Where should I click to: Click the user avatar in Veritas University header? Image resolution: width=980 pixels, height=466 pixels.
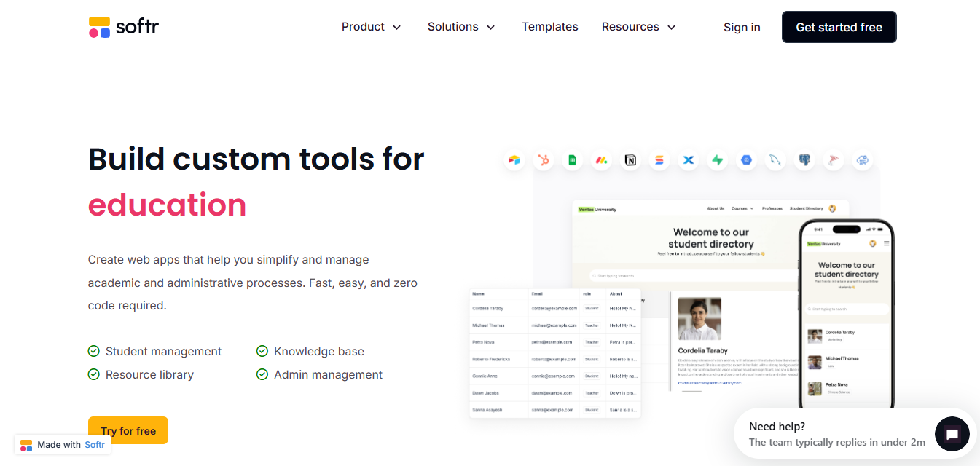833,208
